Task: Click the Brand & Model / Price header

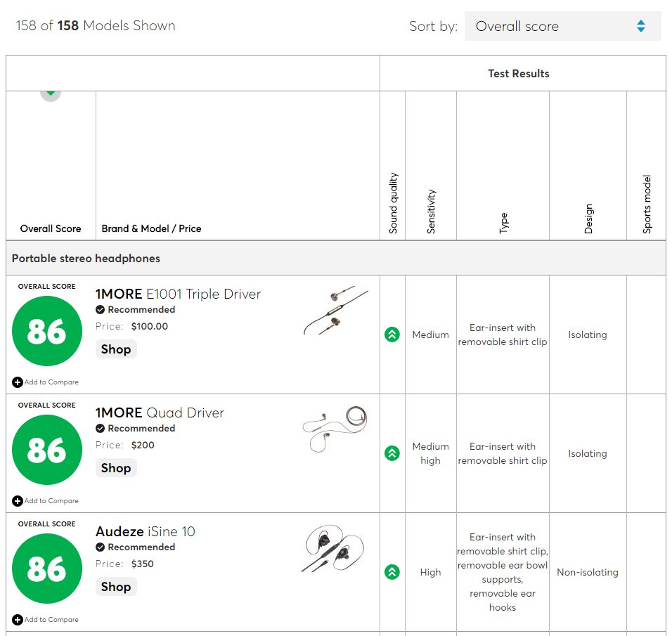Action: (x=151, y=228)
